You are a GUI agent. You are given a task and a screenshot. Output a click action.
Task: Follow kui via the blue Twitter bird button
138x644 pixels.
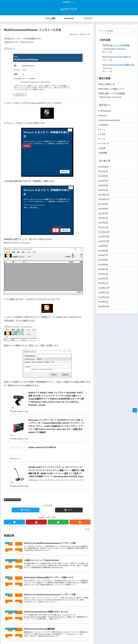(x=14, y=522)
